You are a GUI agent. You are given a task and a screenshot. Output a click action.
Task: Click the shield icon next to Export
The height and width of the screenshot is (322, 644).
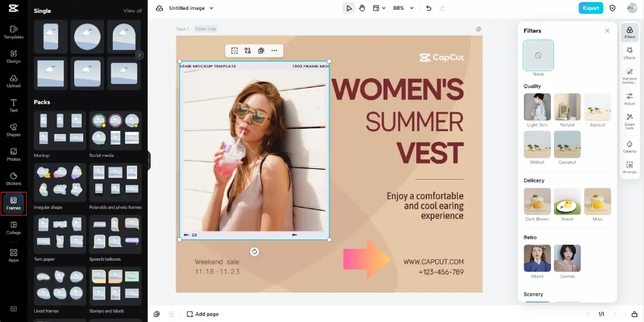[x=612, y=8]
